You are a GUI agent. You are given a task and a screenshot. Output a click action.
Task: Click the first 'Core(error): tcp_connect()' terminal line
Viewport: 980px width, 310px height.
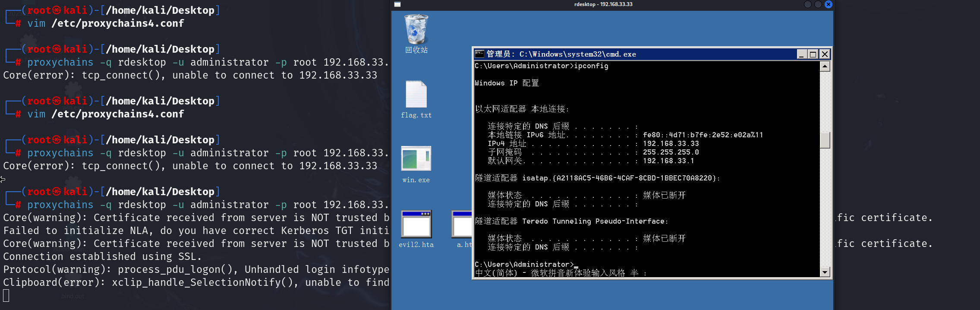[x=190, y=75]
